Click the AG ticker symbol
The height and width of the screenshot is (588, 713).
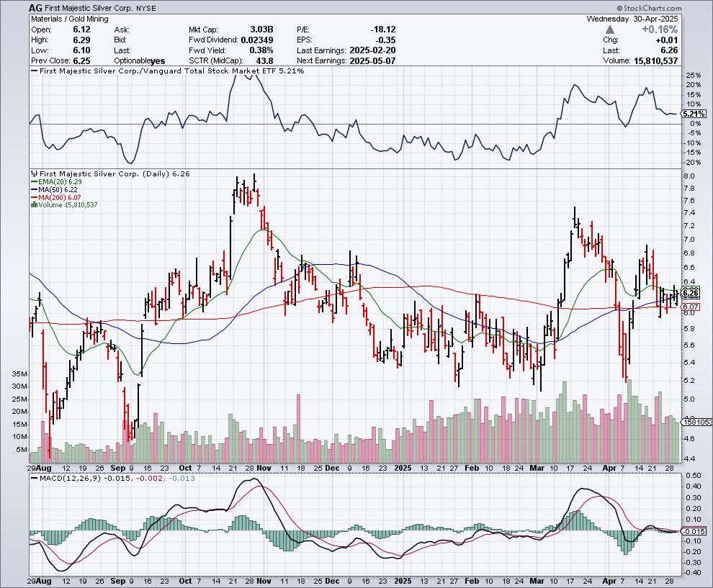[x=35, y=9]
